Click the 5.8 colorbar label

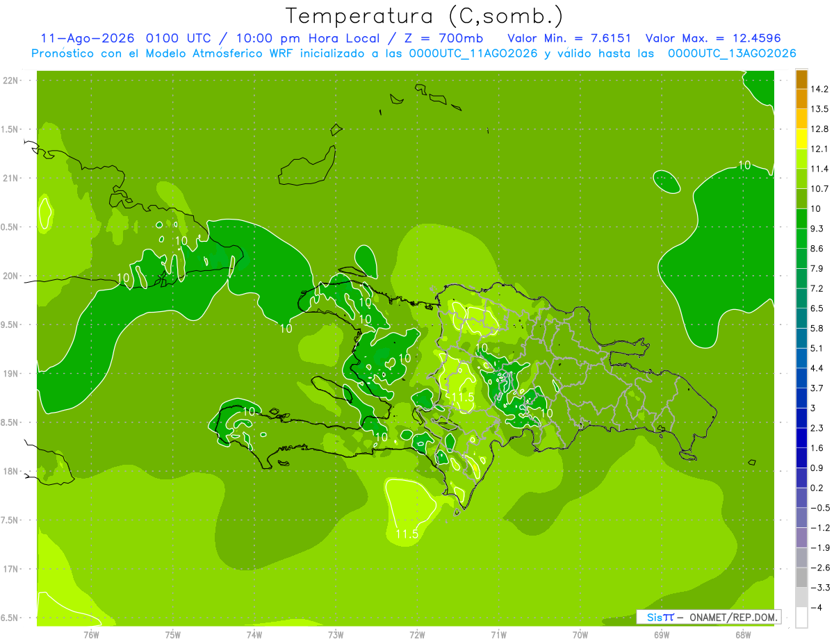[x=817, y=328]
